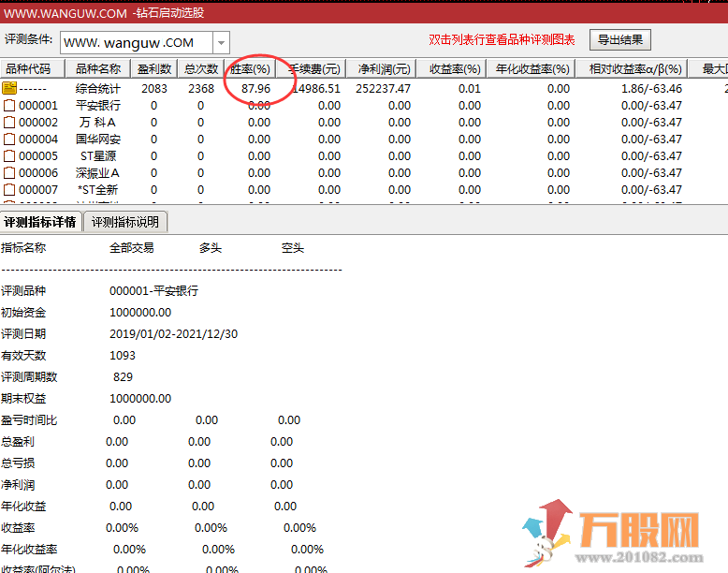Click the 盈亏时间比 label
This screenshot has height=573, width=728.
click(x=29, y=420)
